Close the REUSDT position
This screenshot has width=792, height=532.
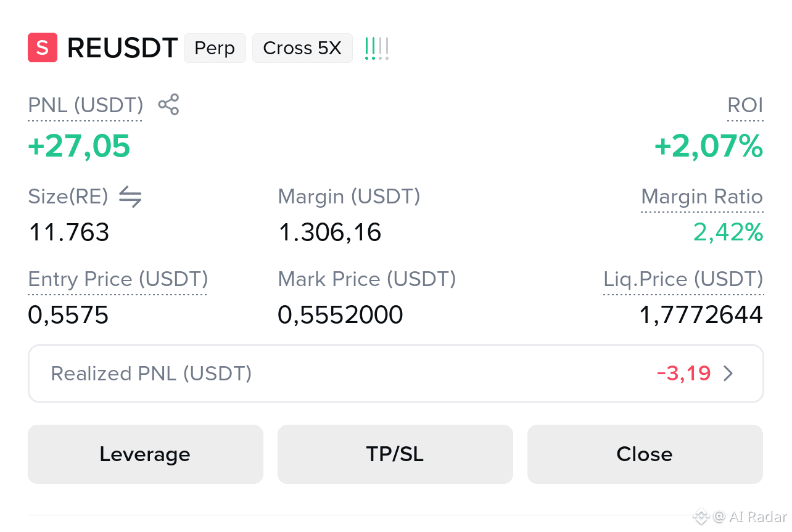pyautogui.click(x=645, y=454)
